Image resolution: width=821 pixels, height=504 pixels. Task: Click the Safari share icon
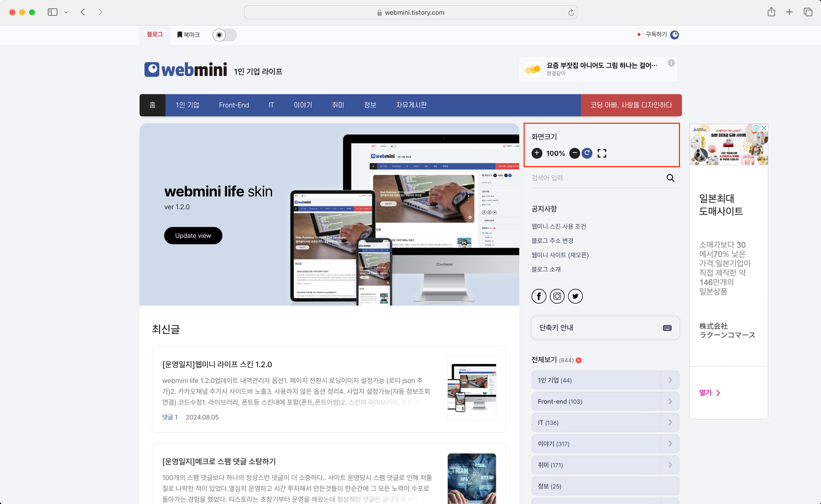coord(771,12)
